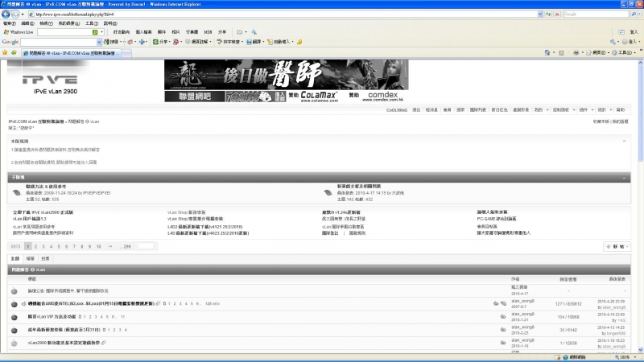Click the CoOLWInG username link
This screenshot has width=644, height=362.
tap(397, 110)
